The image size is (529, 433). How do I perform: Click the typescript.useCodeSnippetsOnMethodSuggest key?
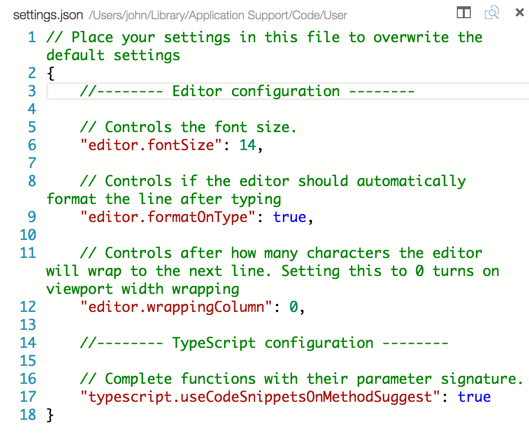(x=260, y=397)
